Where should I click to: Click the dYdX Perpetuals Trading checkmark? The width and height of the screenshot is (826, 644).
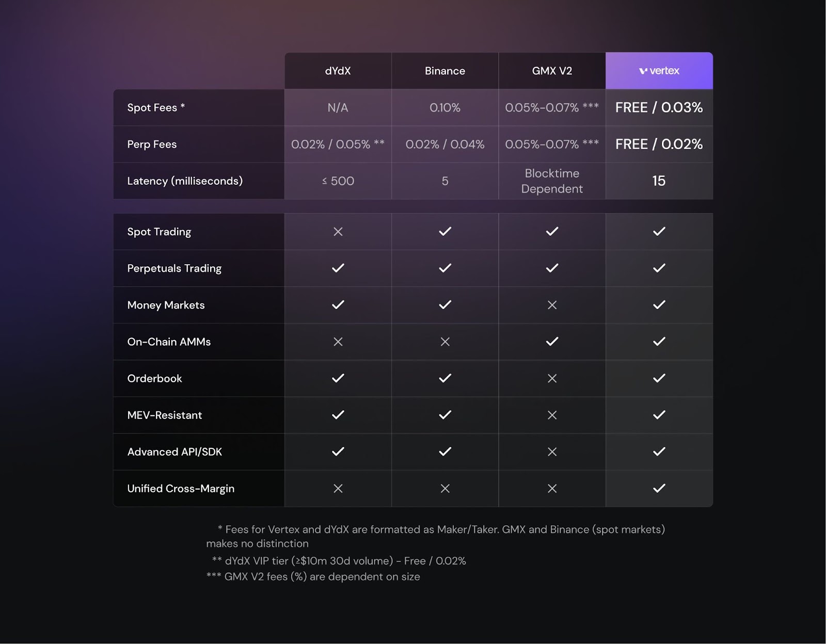click(x=338, y=268)
